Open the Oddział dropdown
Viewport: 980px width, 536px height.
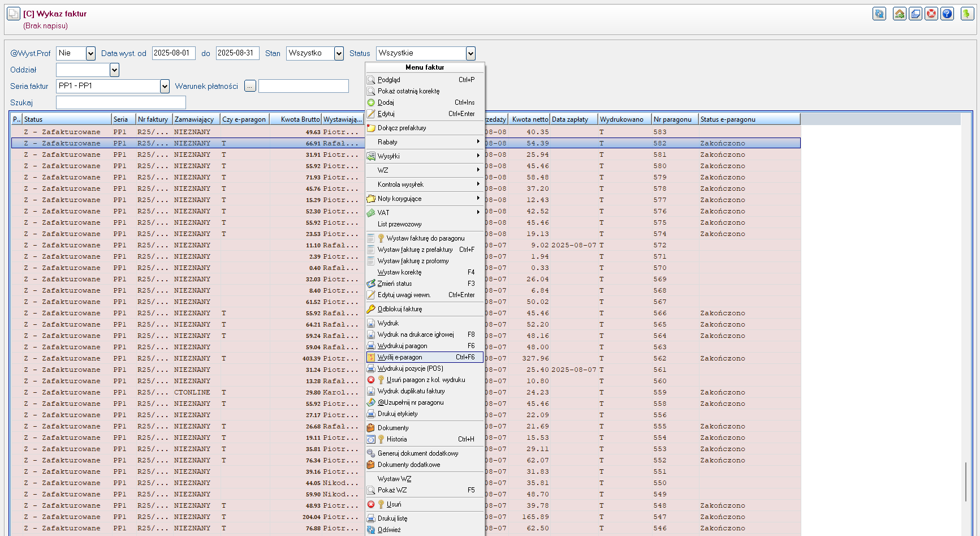click(114, 70)
